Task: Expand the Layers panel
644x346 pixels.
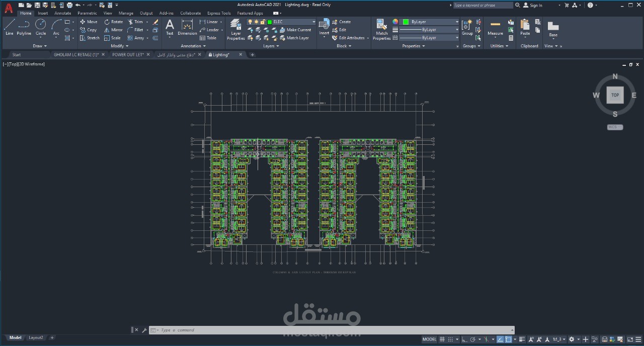Action: 271,46
